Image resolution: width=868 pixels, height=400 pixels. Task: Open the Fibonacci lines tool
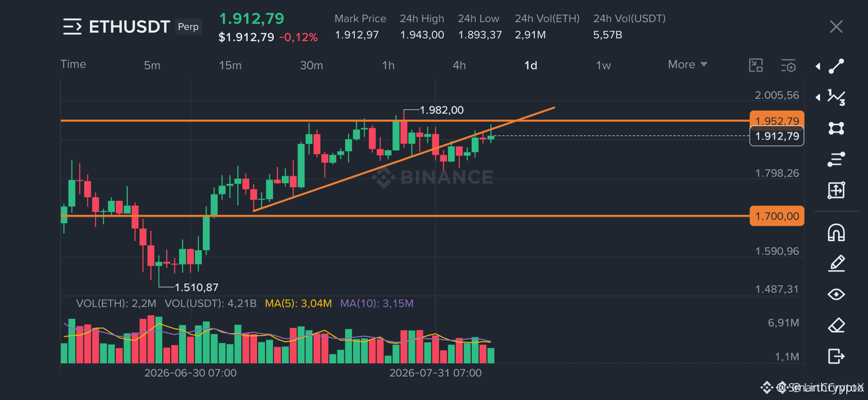[836, 159]
